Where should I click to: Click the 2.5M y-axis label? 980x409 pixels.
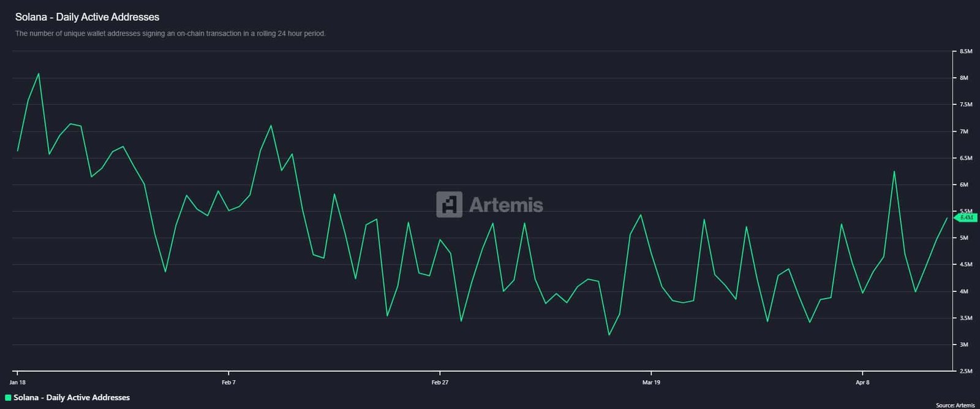(966, 371)
